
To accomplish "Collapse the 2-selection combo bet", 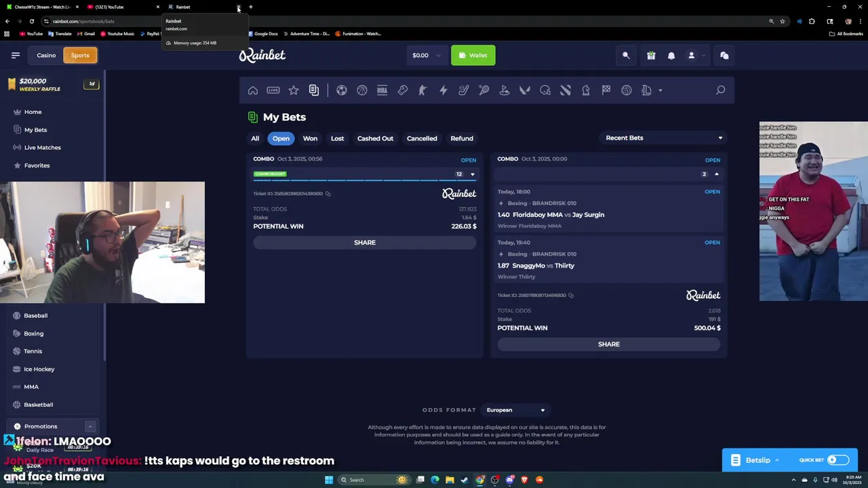I will pyautogui.click(x=716, y=174).
